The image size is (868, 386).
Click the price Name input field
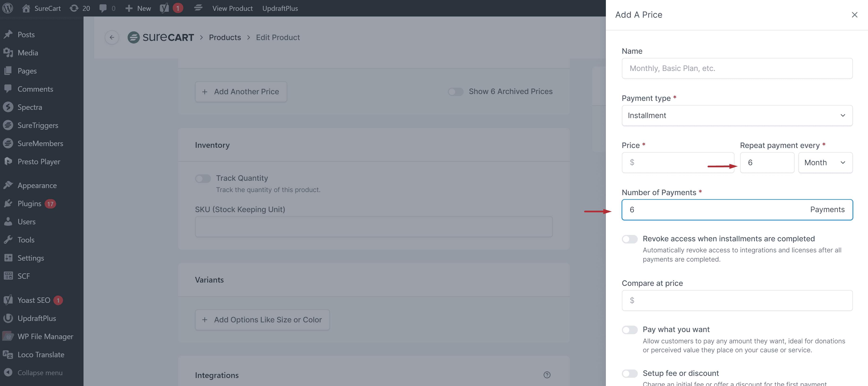(x=737, y=68)
